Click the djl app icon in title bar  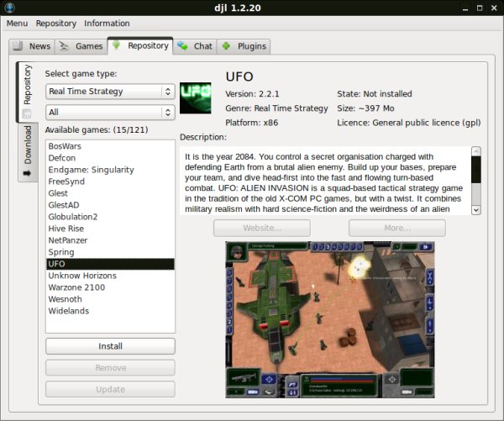coord(9,8)
